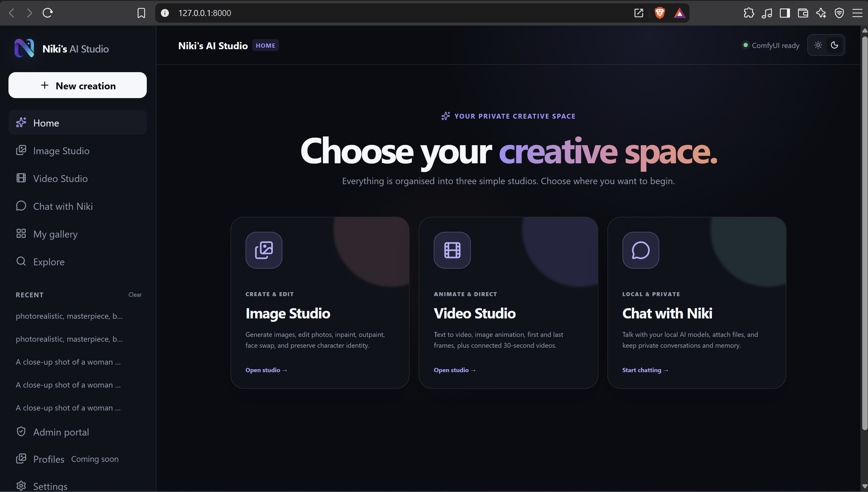Click the Admin portal shield icon
Image resolution: width=868 pixels, height=492 pixels.
[21, 432]
